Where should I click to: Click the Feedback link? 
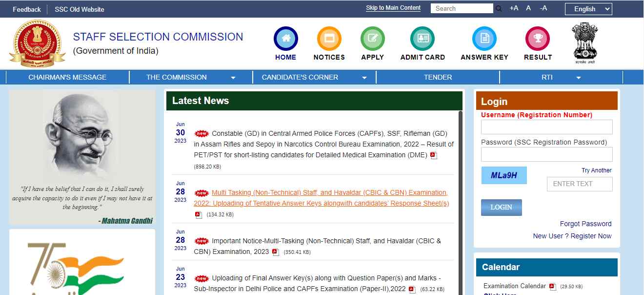(27, 9)
